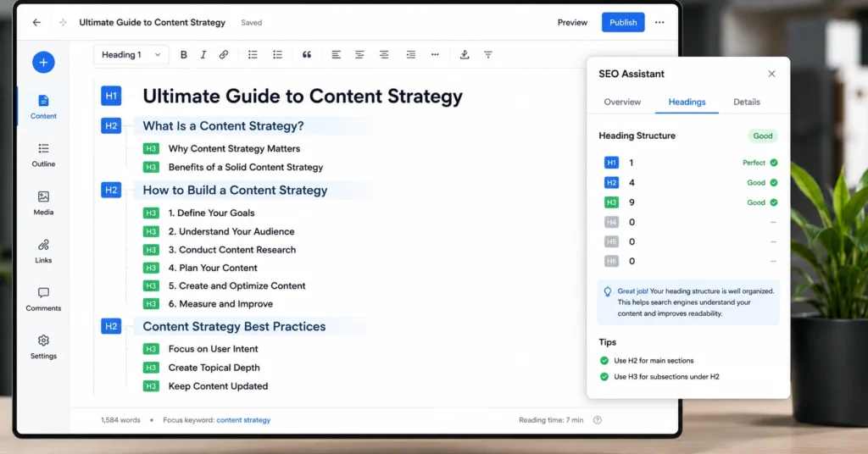Click the H2 badge for How to Build a Content Strategy
This screenshot has width=868, height=454.
(111, 190)
